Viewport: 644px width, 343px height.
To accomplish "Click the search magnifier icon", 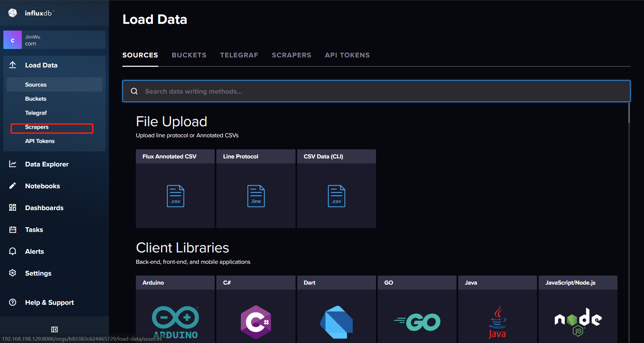I will (134, 91).
